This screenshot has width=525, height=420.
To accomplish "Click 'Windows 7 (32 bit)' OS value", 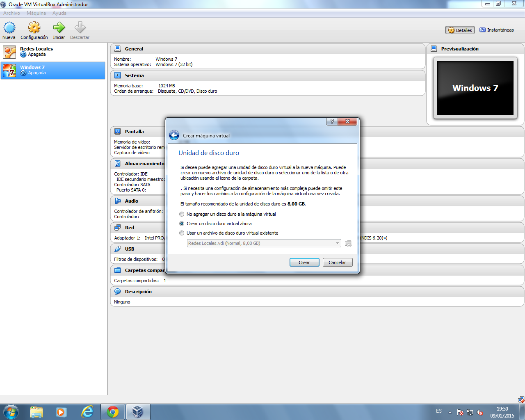I will pos(174,64).
